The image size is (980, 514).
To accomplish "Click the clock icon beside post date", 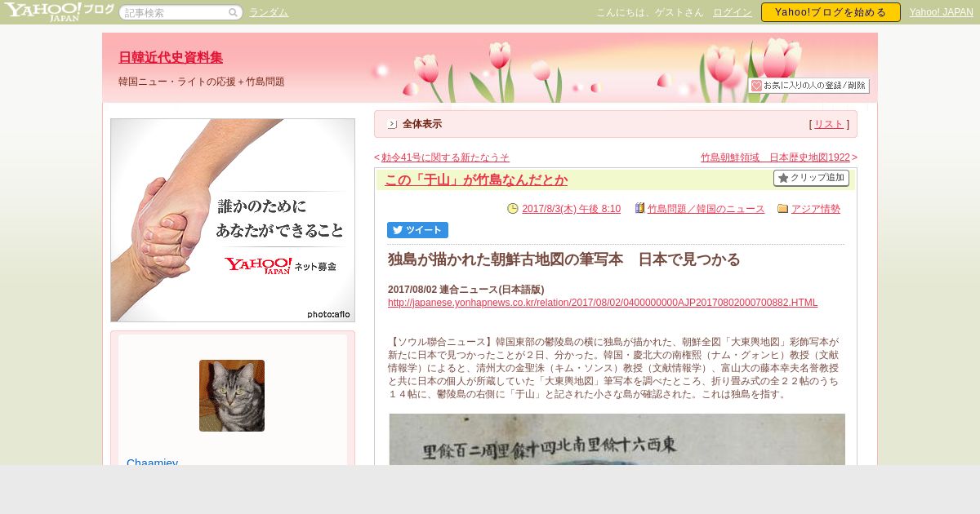I will point(513,209).
